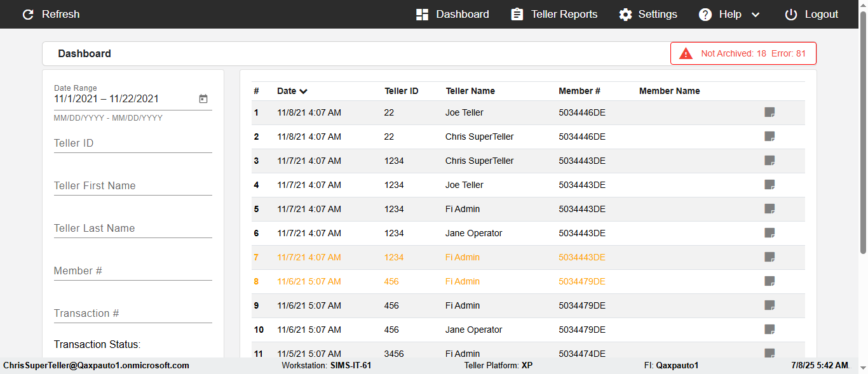
Task: Open note icon for row 3
Action: [x=770, y=161]
